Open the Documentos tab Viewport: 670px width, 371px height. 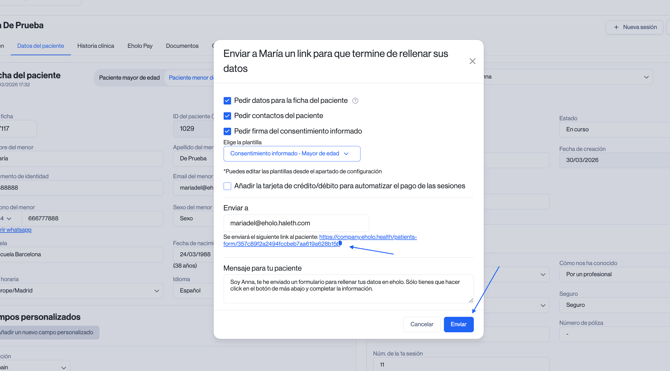(x=182, y=46)
